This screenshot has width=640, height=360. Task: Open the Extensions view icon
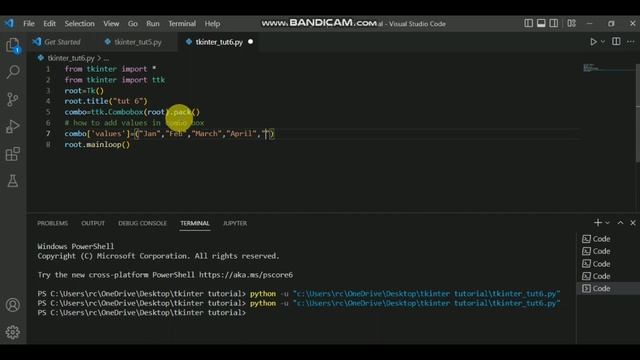click(x=13, y=154)
